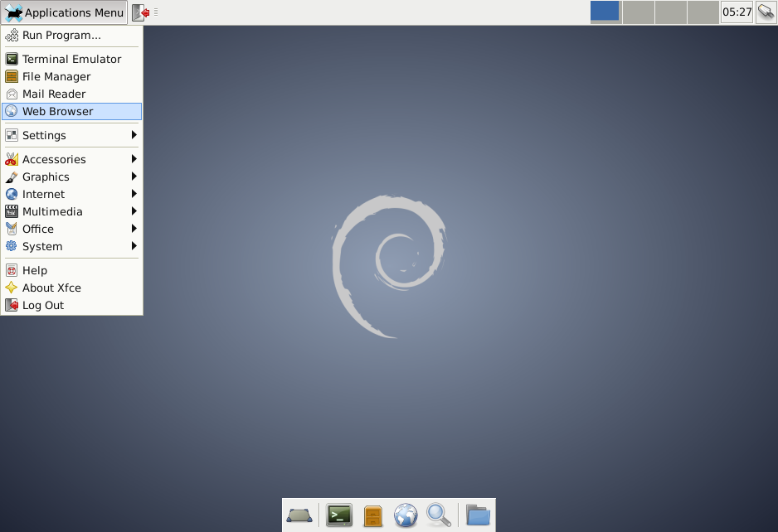Open web browser globe icon in dock

406,515
